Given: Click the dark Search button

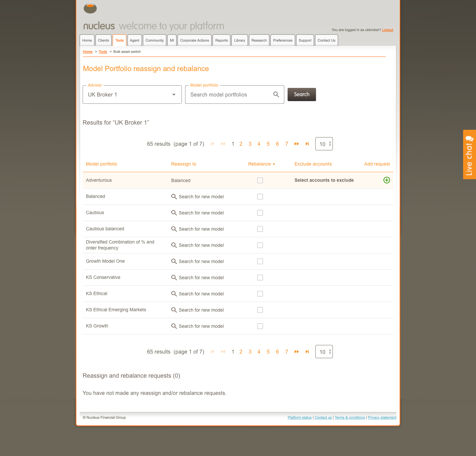Looking at the screenshot, I should [302, 95].
